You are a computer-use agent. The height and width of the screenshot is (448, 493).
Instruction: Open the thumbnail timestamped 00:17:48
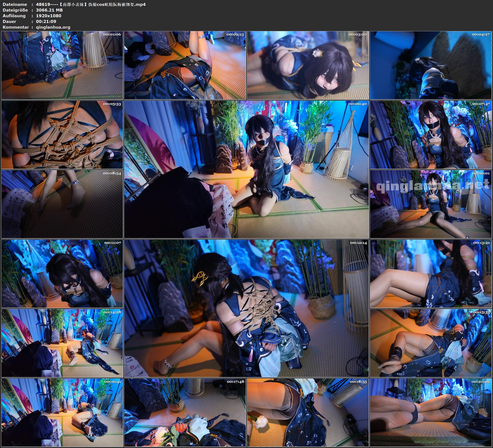185,412
